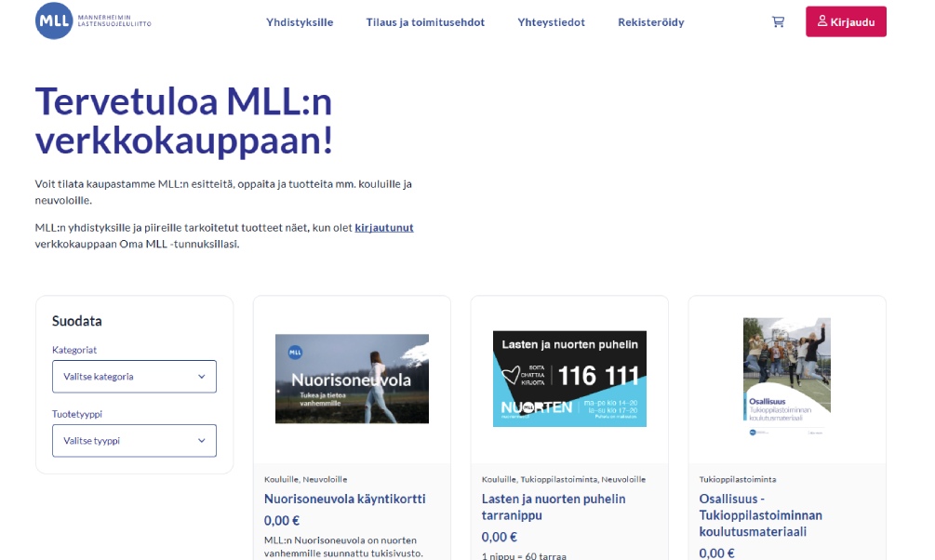Viewport: 935px width, 560px height.
Task: Click the 'Tukioppilastoiminta' category text on Osallisuus card
Action: (738, 479)
